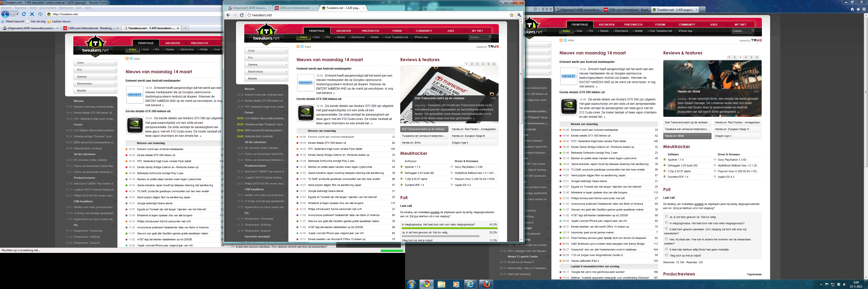Click Internet Explorer gear tools icon
Screen dimensions: 868x289
[864, 9]
